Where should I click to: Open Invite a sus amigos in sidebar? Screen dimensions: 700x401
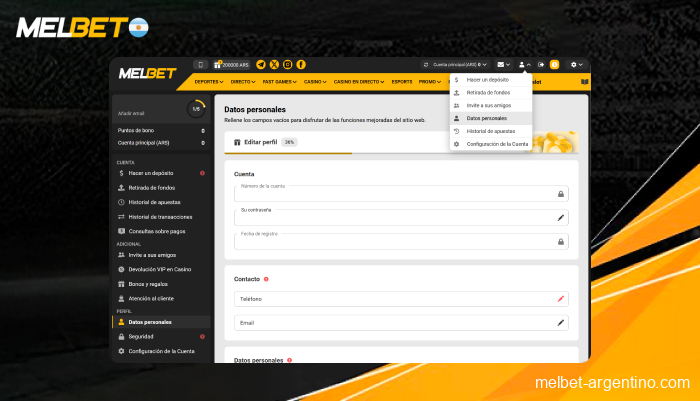pos(161,255)
